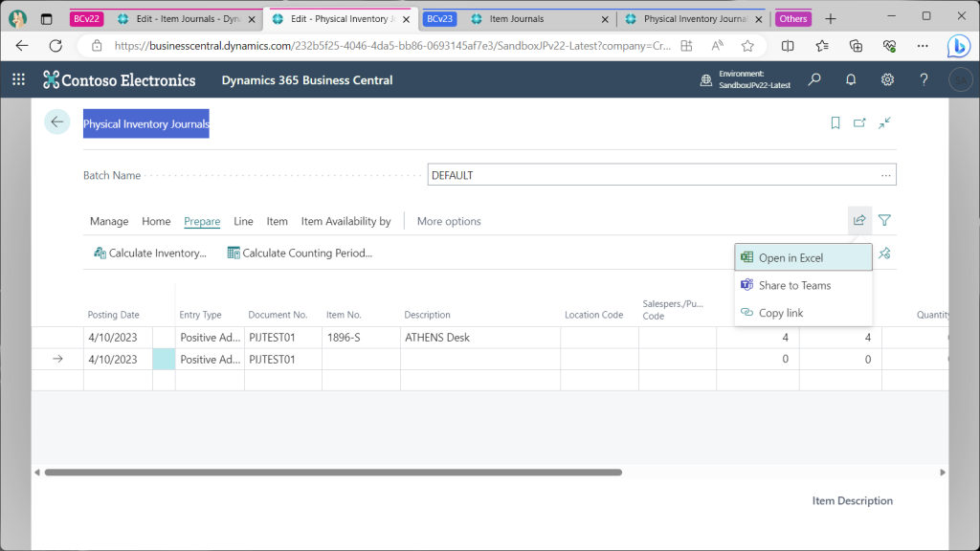Collapse the page with the shrink arrows icon
980x551 pixels.
[x=884, y=123]
